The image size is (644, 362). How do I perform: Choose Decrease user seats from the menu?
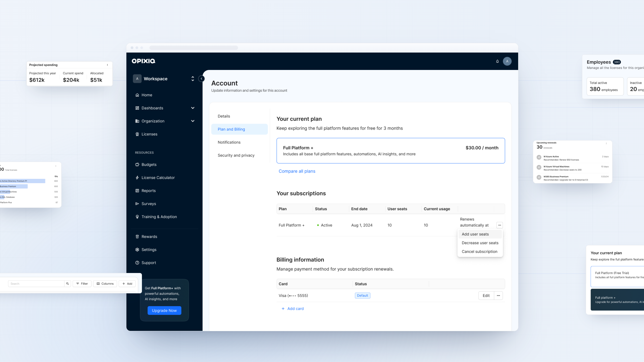coord(480,243)
